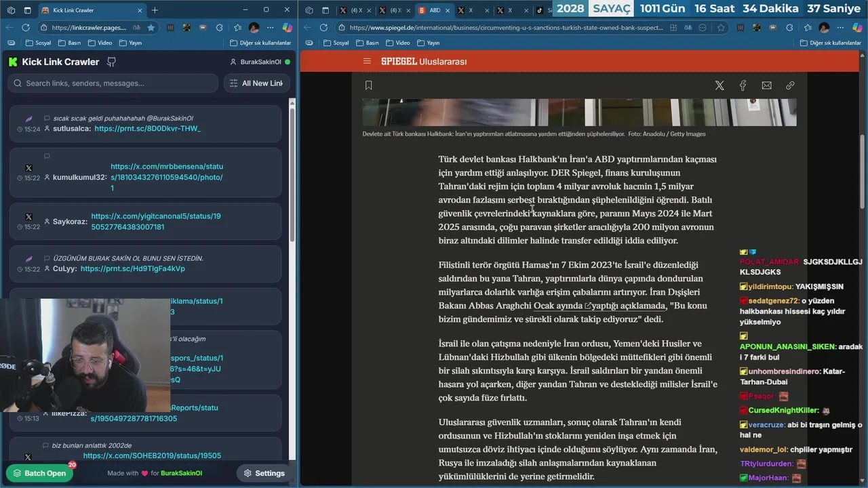Screen dimensions: 868x488
Task: Open extensions puzzle icon in linkcrawler window
Action: click(219, 28)
